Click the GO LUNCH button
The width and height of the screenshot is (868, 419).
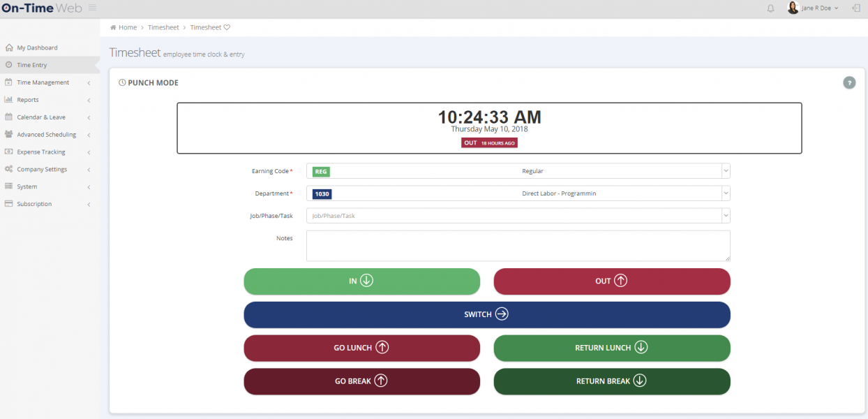click(x=362, y=348)
